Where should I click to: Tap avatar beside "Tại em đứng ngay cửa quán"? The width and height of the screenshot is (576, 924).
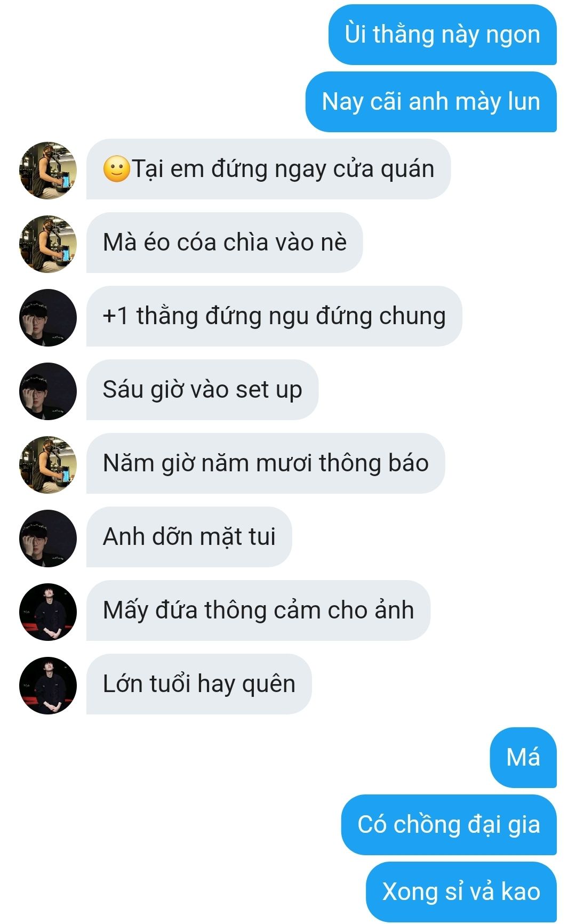click(x=48, y=171)
